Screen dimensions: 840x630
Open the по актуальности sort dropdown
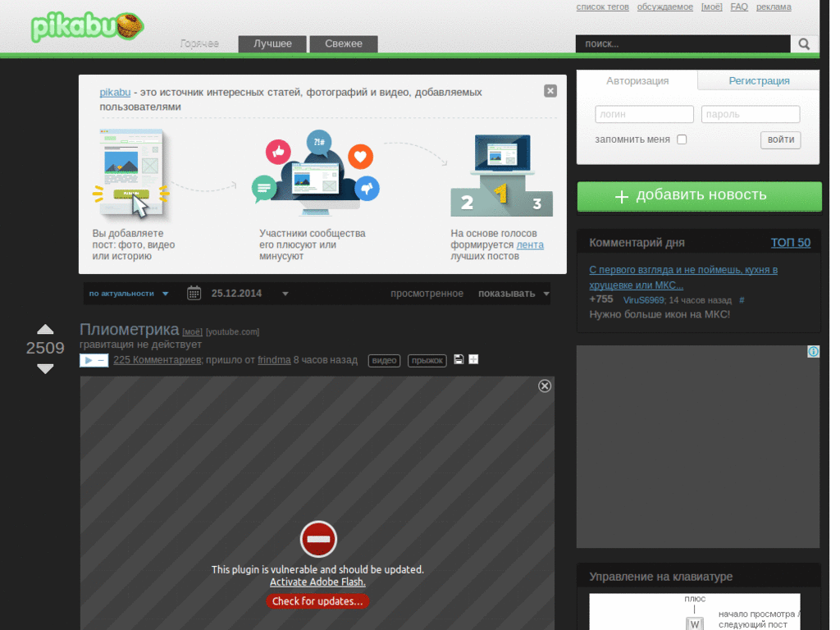click(129, 294)
